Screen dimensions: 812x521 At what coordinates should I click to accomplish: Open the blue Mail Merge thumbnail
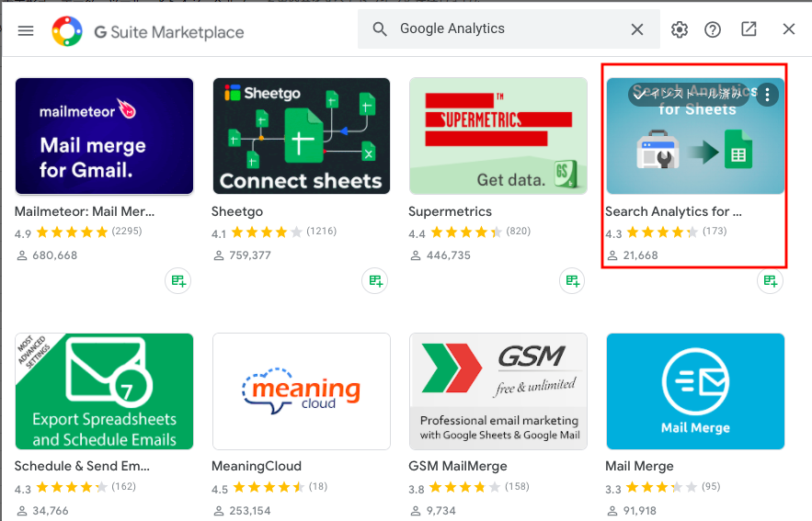(x=695, y=391)
